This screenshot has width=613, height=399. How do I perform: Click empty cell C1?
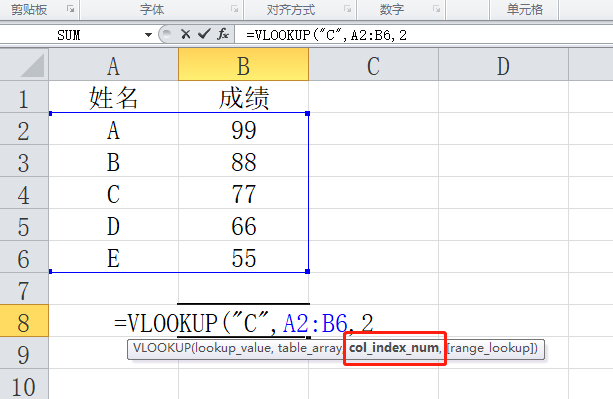[x=373, y=97]
